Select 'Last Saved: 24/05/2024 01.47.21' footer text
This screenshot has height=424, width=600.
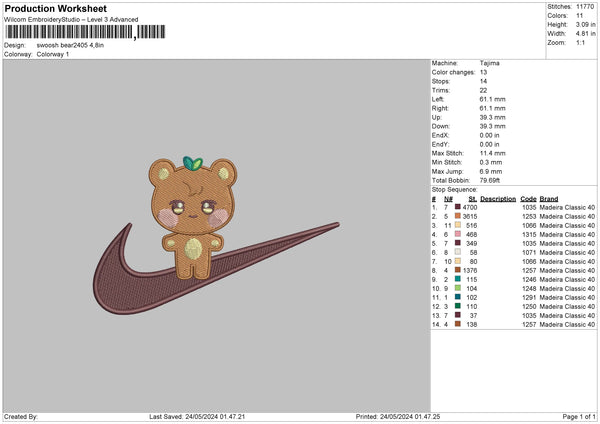point(197,416)
